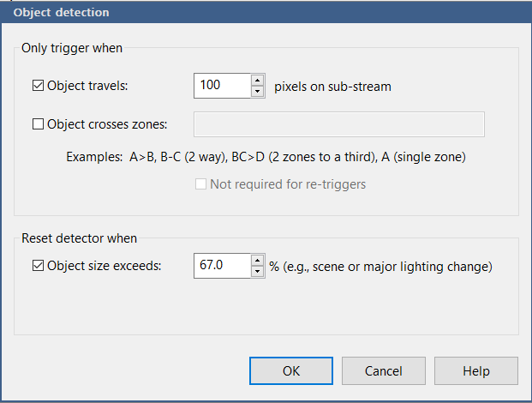Open the Help button
This screenshot has height=403, width=532.
475,371
